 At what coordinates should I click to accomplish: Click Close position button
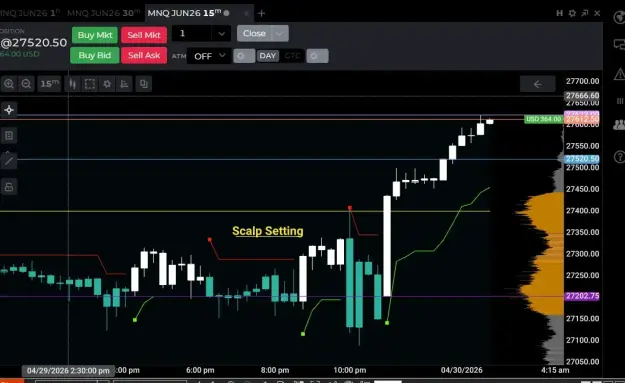pos(254,33)
